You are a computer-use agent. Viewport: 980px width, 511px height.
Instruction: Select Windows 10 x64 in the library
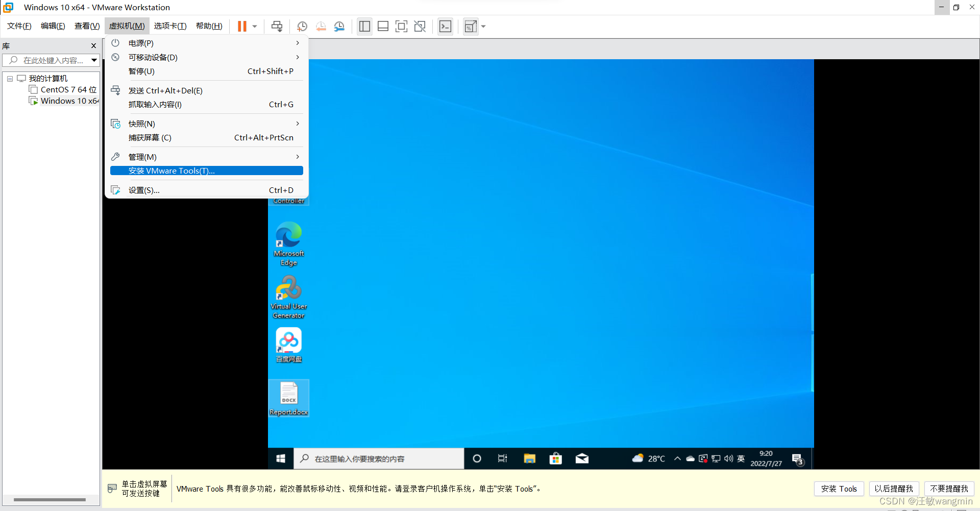pyautogui.click(x=64, y=101)
